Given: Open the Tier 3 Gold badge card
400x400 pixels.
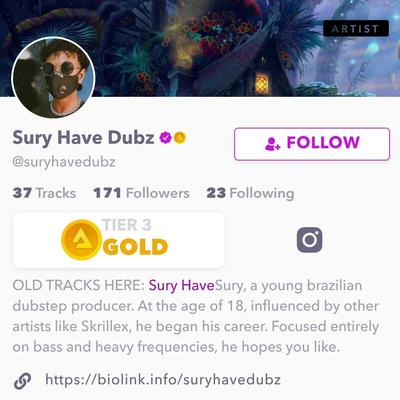Looking at the screenshot, I should [x=118, y=240].
